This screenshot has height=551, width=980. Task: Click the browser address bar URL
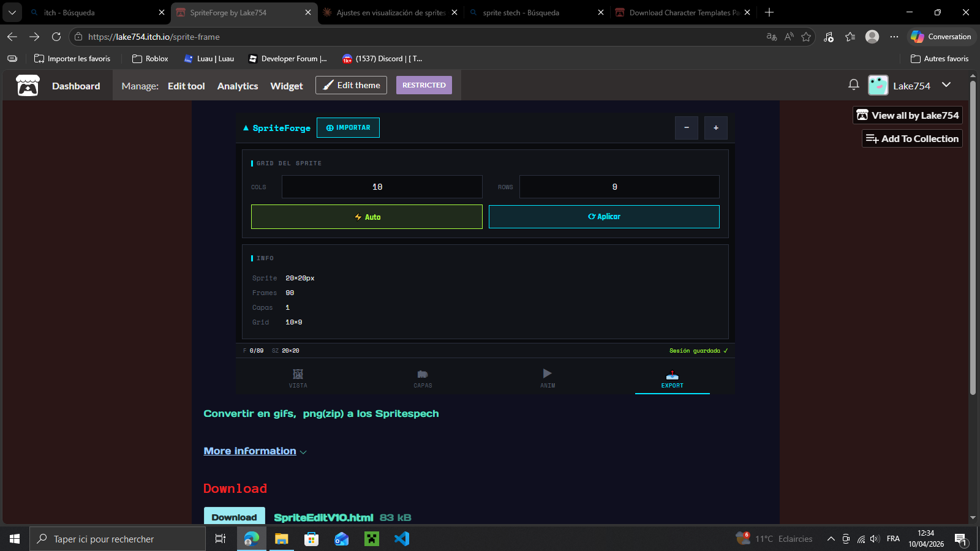click(x=154, y=37)
